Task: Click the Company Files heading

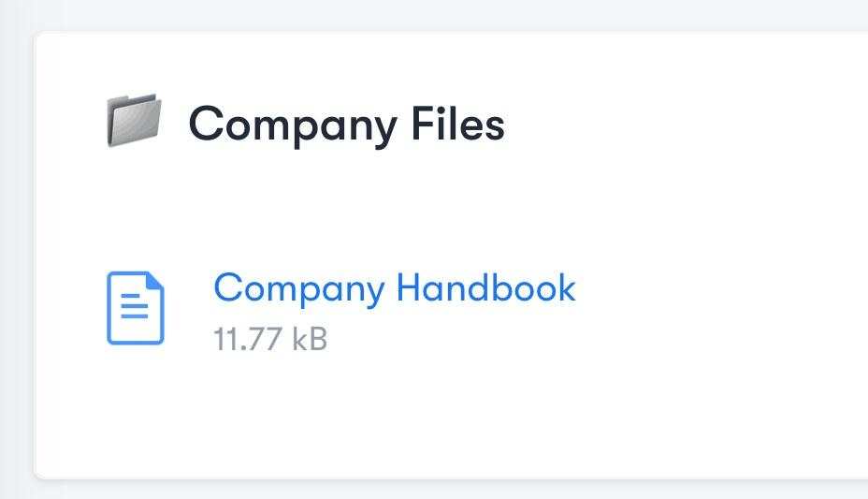Action: click(x=346, y=125)
